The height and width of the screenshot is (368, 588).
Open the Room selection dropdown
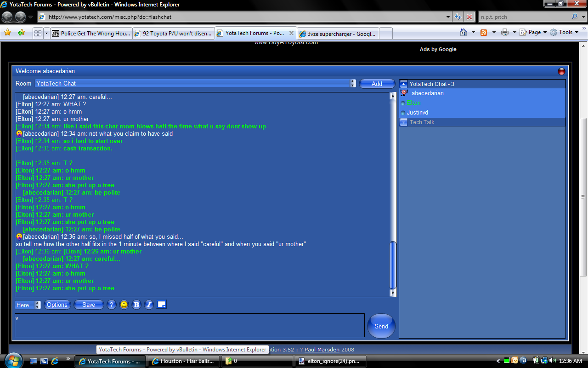(x=353, y=83)
